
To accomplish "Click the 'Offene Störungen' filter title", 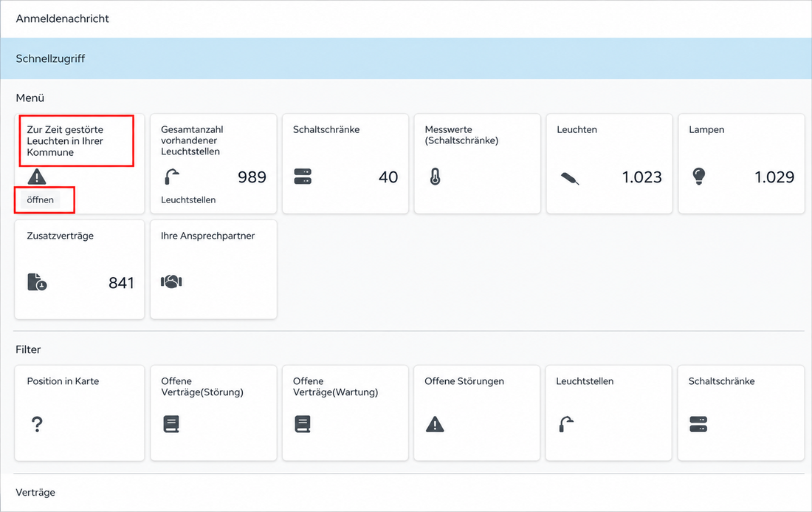I will (x=464, y=381).
